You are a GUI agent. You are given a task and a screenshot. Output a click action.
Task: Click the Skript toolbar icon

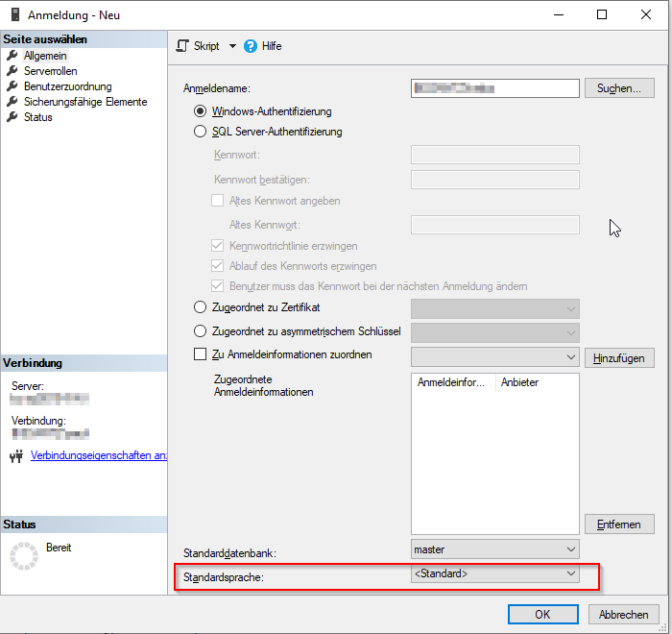click(x=183, y=46)
